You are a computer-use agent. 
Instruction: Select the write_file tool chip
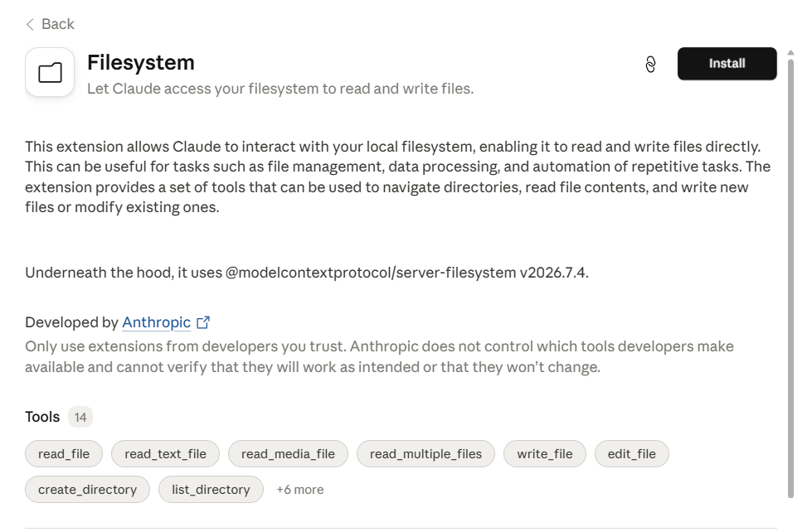(545, 454)
